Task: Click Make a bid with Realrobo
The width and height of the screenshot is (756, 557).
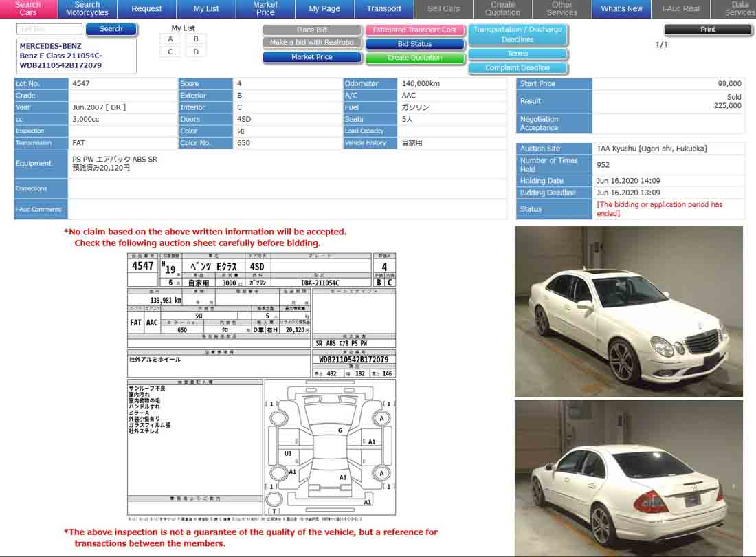Action: (312, 43)
